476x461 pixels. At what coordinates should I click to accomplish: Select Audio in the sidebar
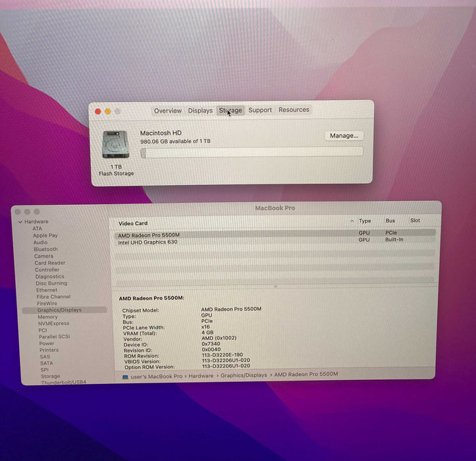coord(40,242)
